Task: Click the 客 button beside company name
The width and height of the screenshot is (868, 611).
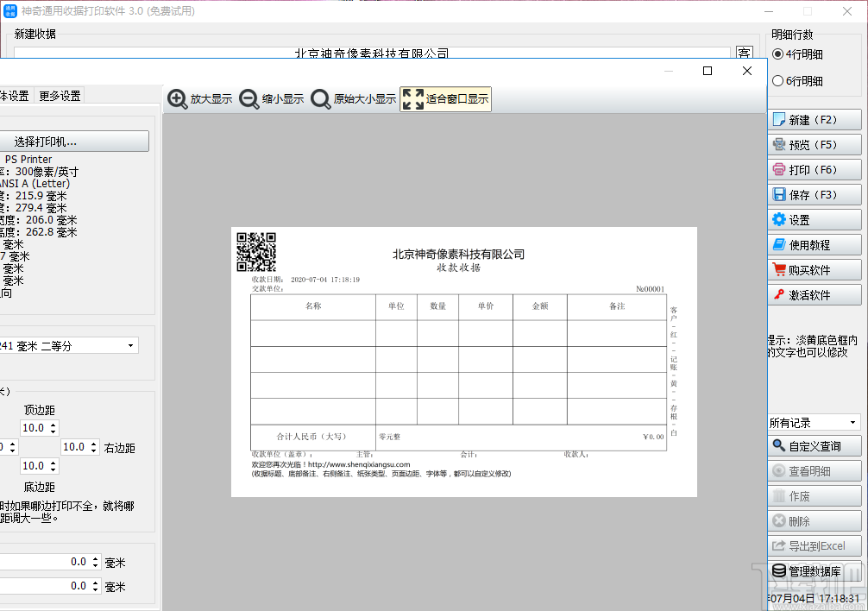Action: [744, 53]
